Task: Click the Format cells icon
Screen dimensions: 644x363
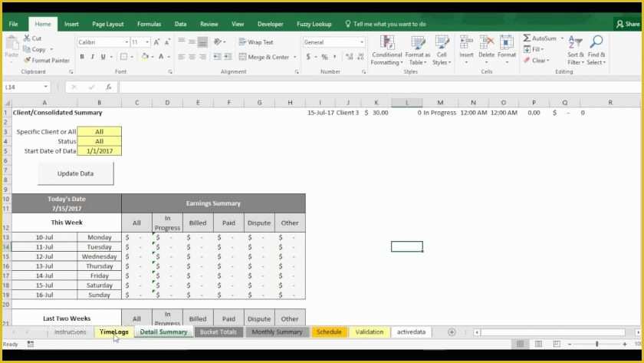Action: point(507,42)
